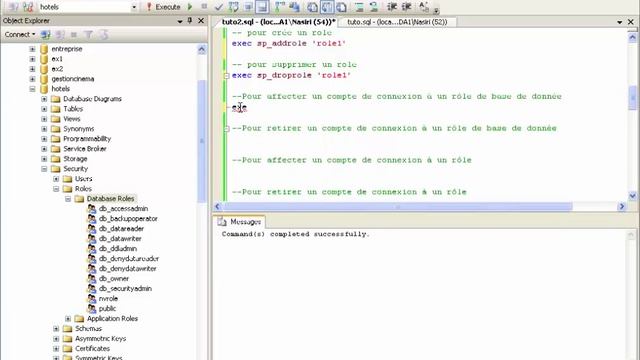Open Query Options toolbar icon
The width and height of the screenshot is (640, 360).
tap(248, 7)
